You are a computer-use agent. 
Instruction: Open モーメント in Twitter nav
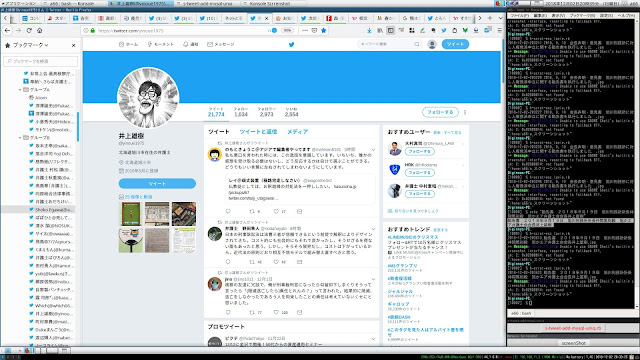click(160, 44)
